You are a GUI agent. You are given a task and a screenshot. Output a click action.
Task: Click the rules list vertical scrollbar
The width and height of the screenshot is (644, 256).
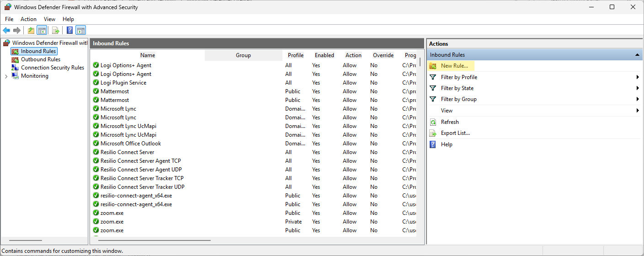click(x=420, y=137)
